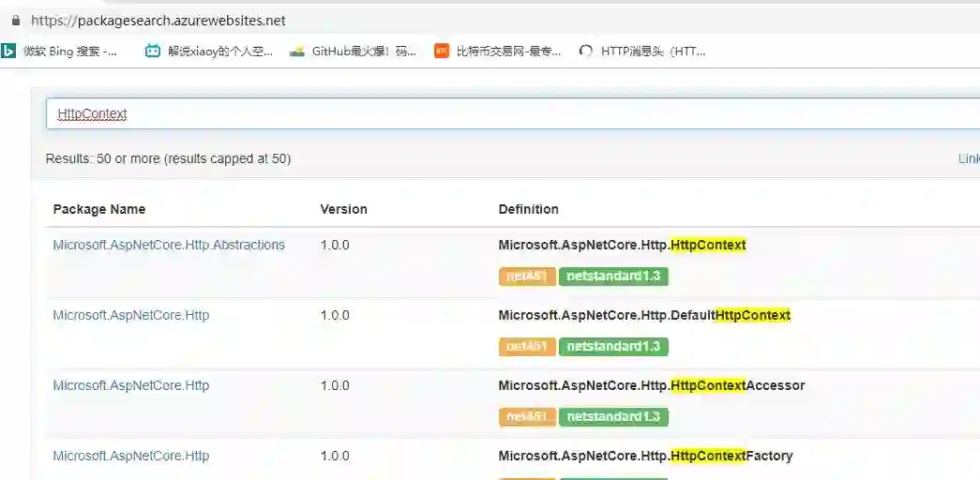Click netstandard1.3 badge in the DefaultHttpContext row
The width and height of the screenshot is (980, 480).
613,347
